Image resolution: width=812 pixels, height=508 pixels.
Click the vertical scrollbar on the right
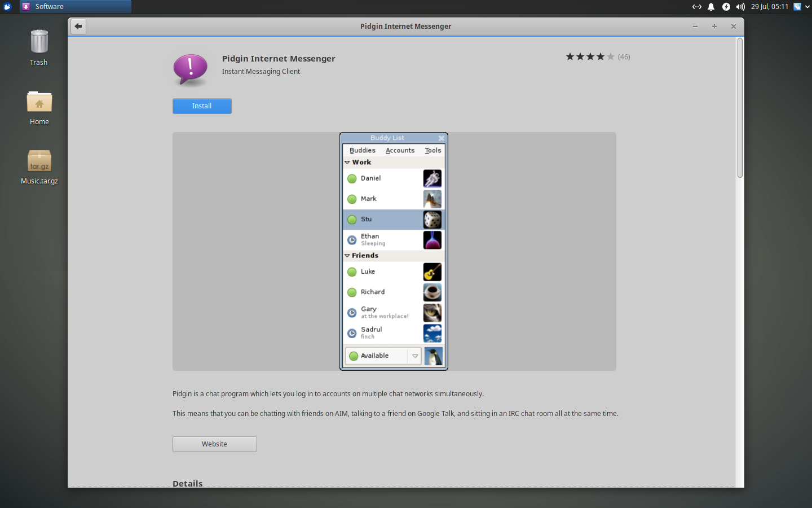(739, 107)
